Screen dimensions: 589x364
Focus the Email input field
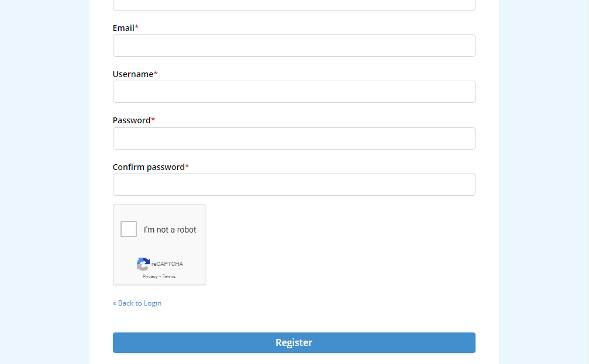coord(294,46)
